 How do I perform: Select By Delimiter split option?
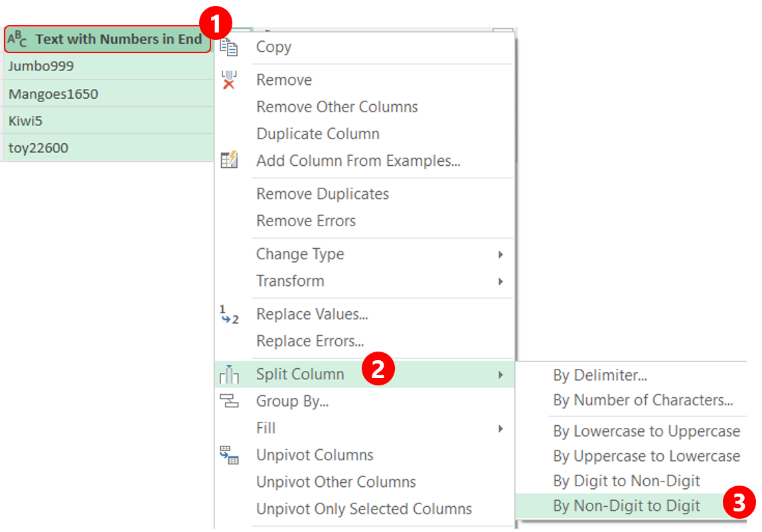tap(599, 375)
